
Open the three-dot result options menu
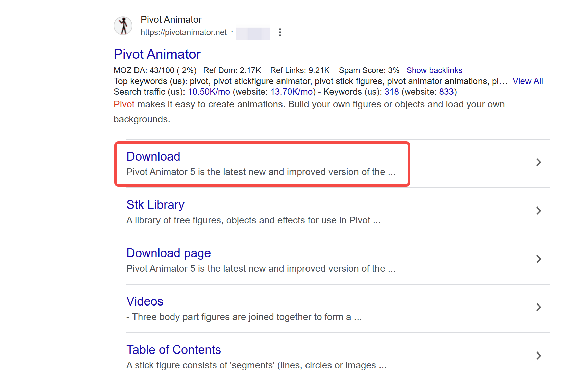pyautogui.click(x=280, y=32)
